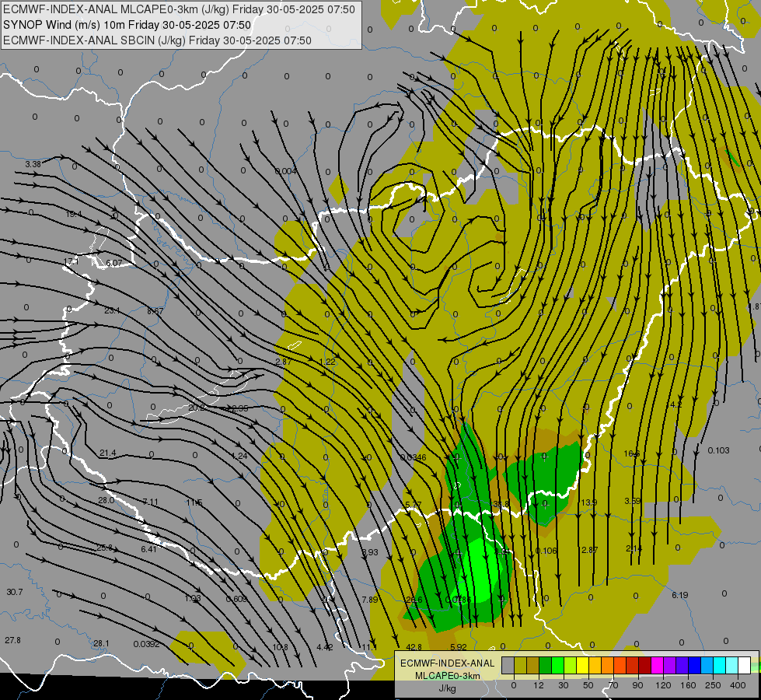Click the legend tick label '70'

pos(613,685)
